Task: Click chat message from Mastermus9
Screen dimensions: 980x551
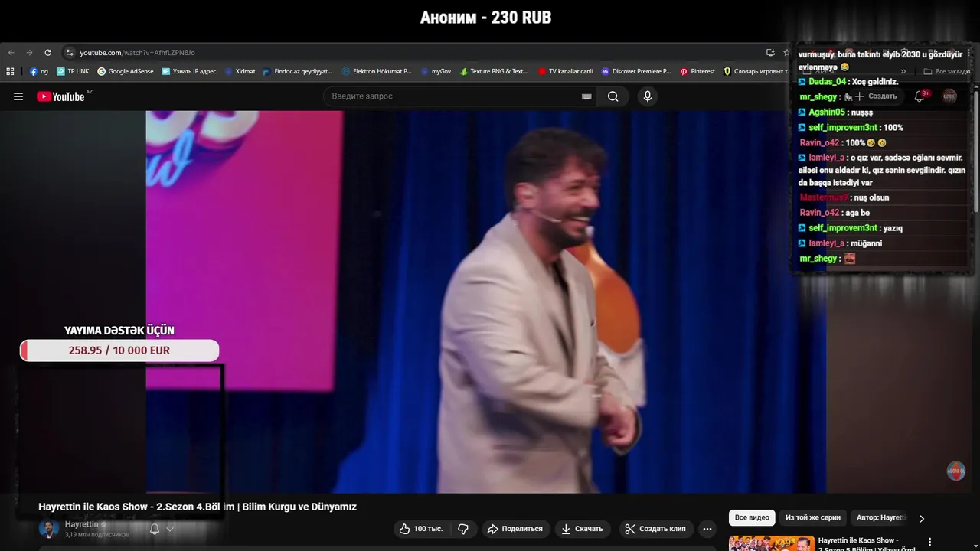Action: [x=871, y=197]
